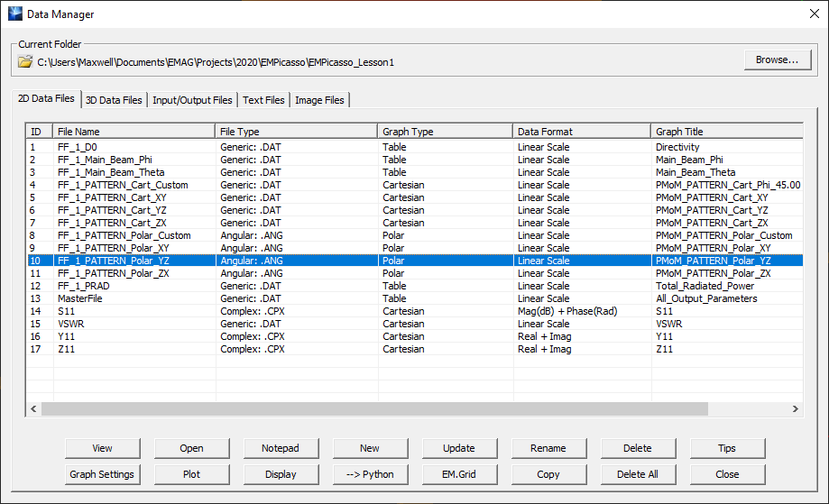Sort by the File Name column header

pos(134,132)
